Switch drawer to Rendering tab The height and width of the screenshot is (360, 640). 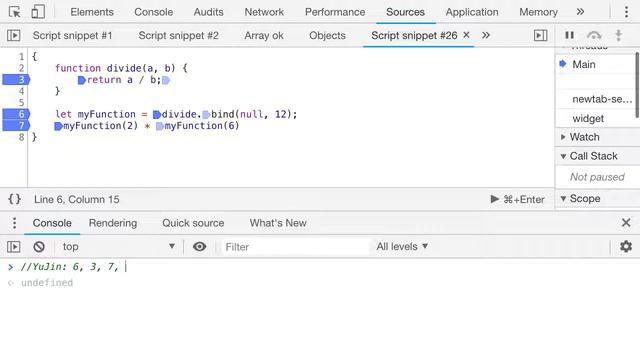pyautogui.click(x=113, y=223)
